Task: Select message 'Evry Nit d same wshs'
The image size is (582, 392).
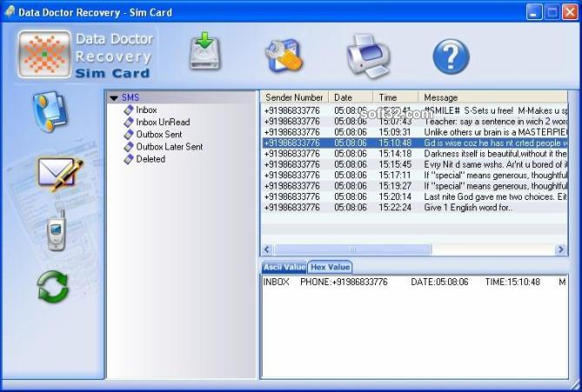Action: (x=415, y=164)
